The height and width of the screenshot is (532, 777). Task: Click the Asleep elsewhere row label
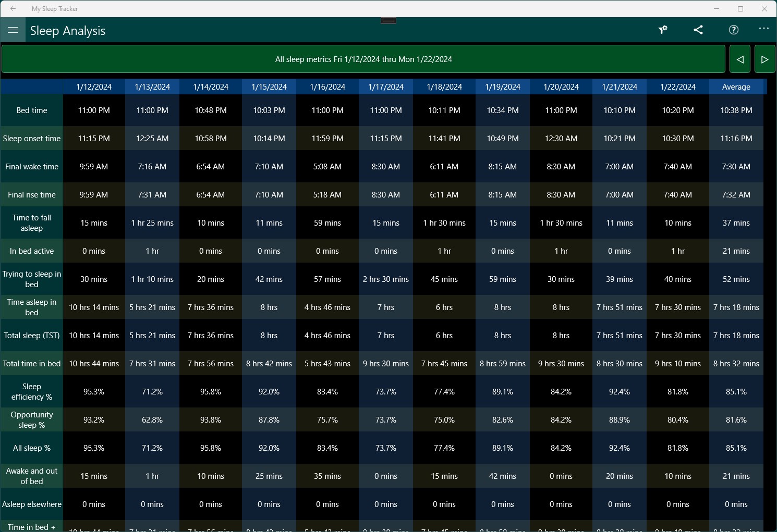(32, 504)
